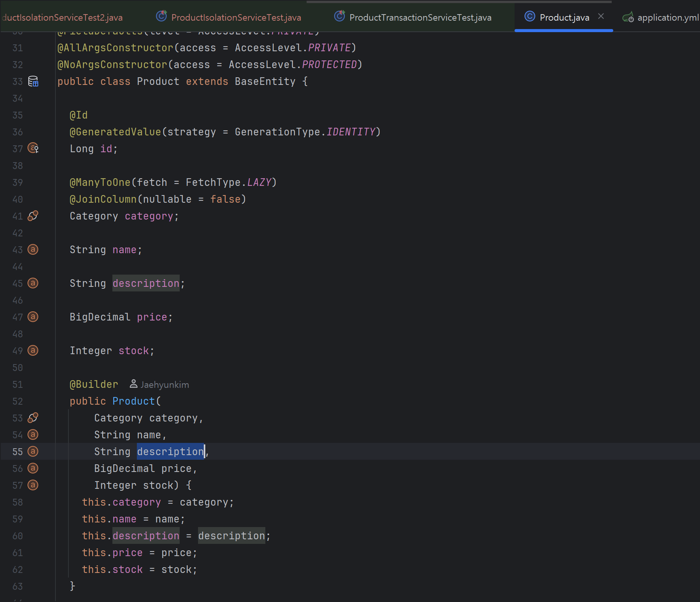Click line number 52 in gutter
Image resolution: width=700 pixels, height=602 pixels.
tap(18, 401)
